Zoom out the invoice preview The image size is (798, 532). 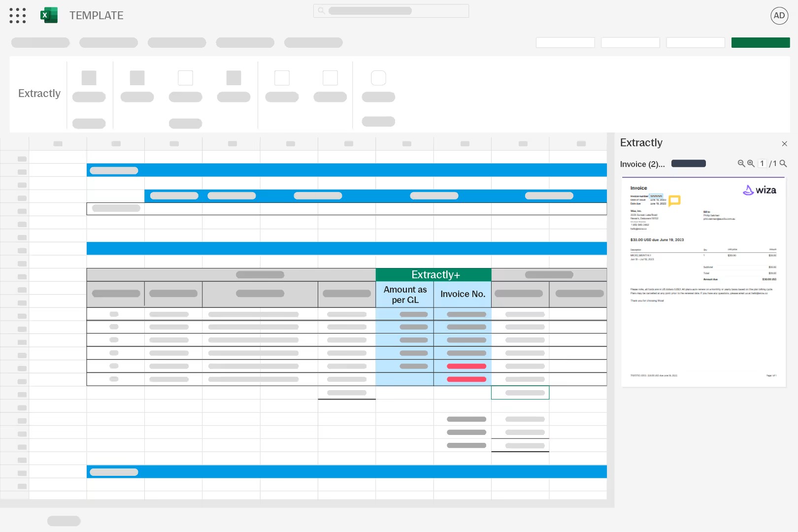(x=741, y=164)
